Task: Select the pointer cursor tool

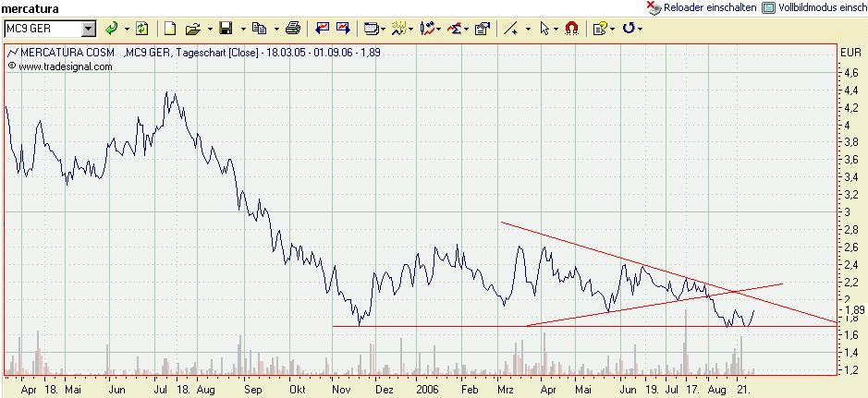Action: 544,29
